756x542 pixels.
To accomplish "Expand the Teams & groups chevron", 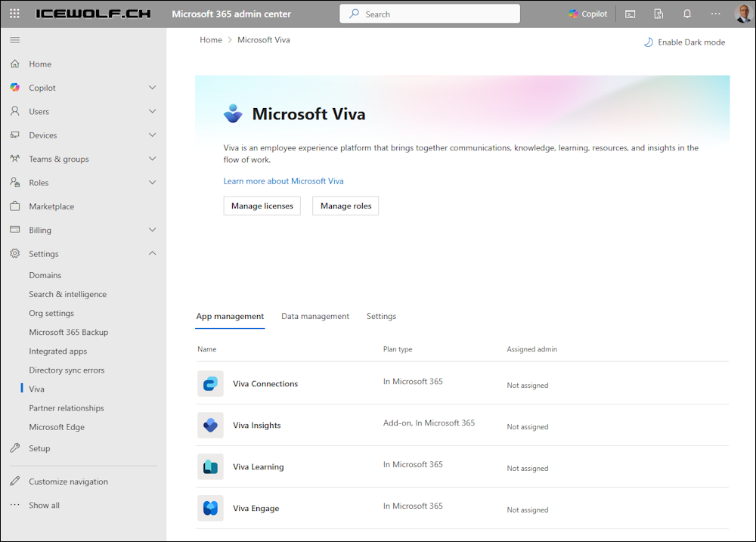I will [x=153, y=159].
